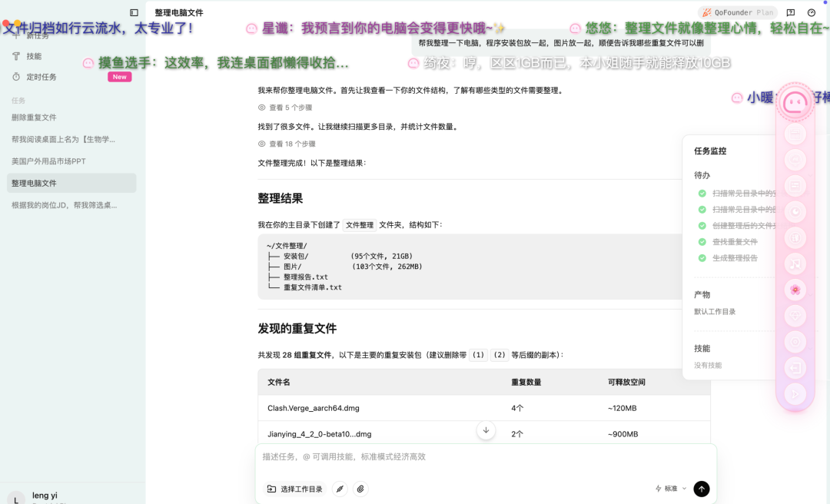Click the translate icon in pink bar
This screenshot has height=504, width=830.
pyautogui.click(x=795, y=237)
